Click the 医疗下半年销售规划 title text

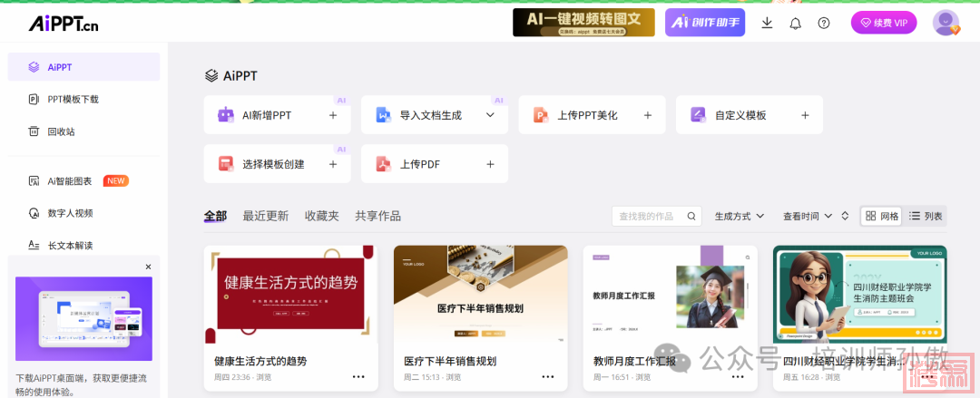450,361
